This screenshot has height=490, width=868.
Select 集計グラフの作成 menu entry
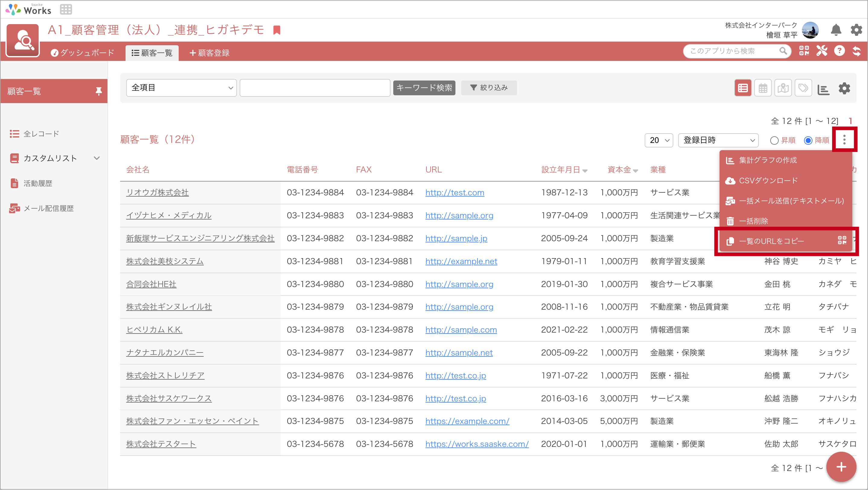point(786,160)
